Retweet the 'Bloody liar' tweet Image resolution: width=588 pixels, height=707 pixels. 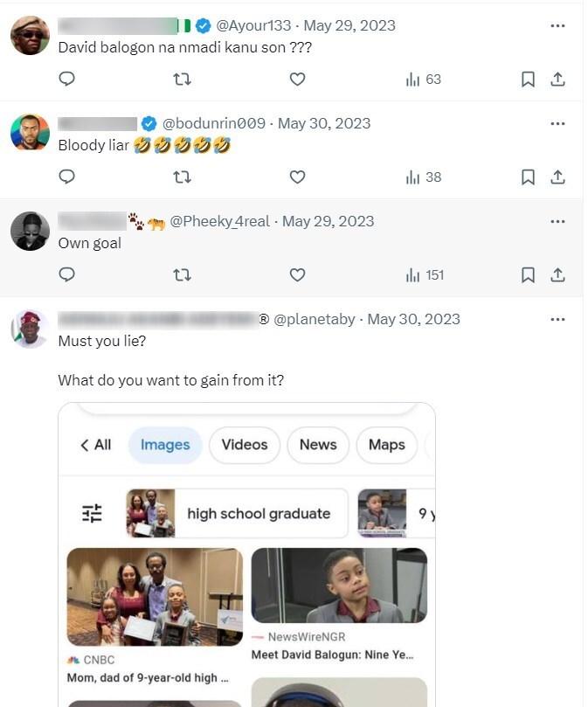(x=182, y=177)
